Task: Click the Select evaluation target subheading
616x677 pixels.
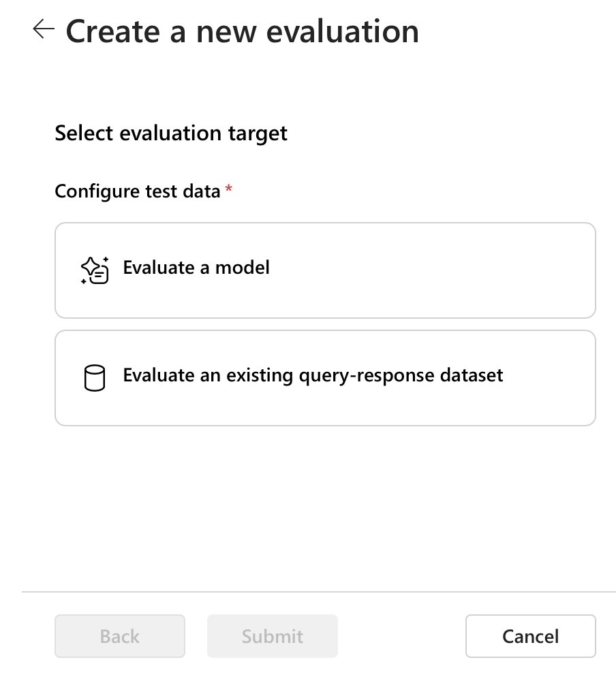Action: [x=171, y=133]
